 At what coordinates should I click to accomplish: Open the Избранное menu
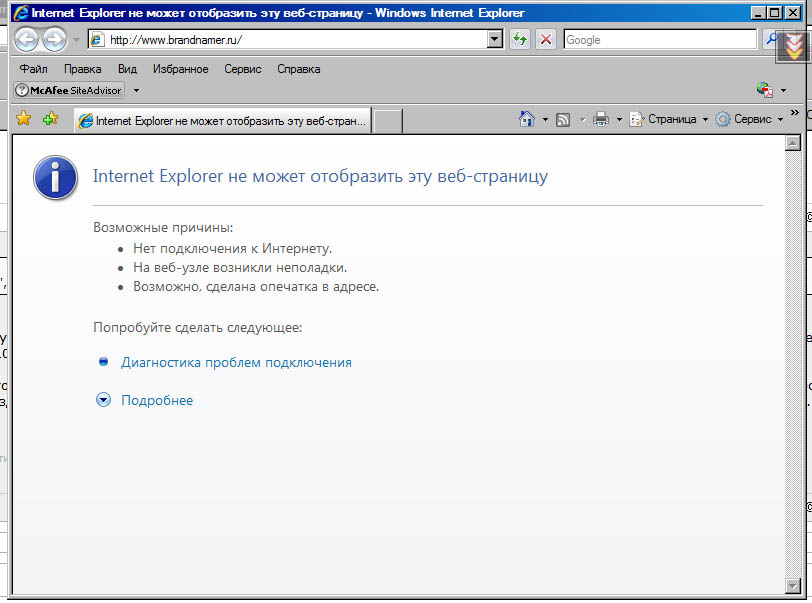coord(180,69)
